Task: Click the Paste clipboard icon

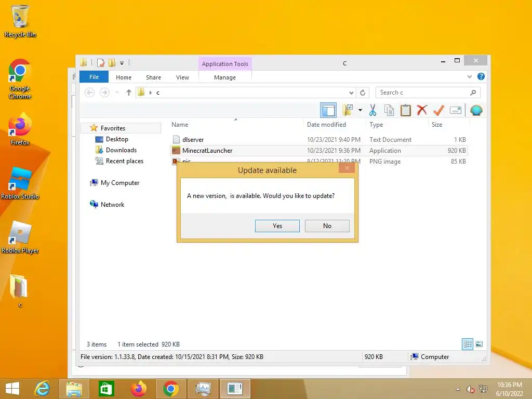Action: 405,110
